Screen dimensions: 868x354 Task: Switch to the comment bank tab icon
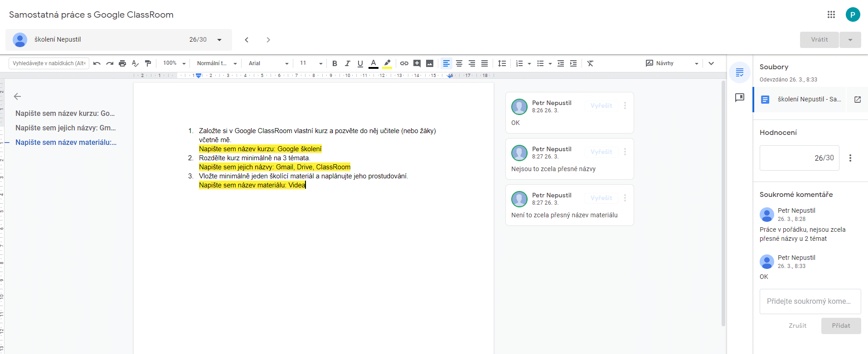(740, 98)
